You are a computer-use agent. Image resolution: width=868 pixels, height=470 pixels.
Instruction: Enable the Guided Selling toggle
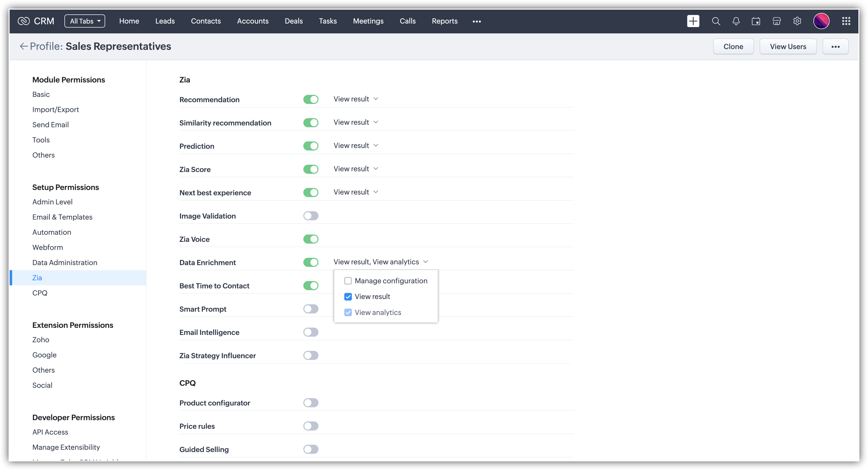pyautogui.click(x=311, y=449)
